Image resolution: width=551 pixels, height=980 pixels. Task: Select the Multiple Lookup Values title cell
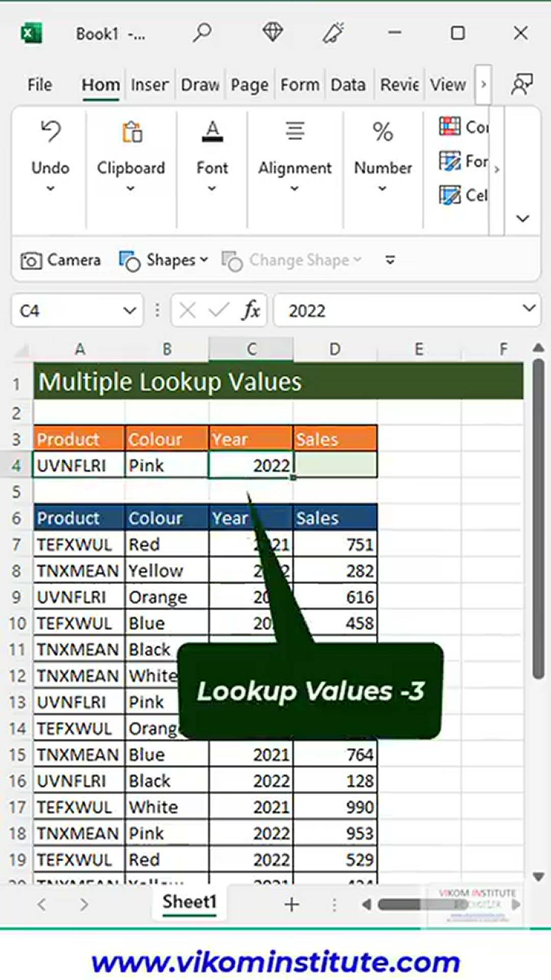pos(279,381)
